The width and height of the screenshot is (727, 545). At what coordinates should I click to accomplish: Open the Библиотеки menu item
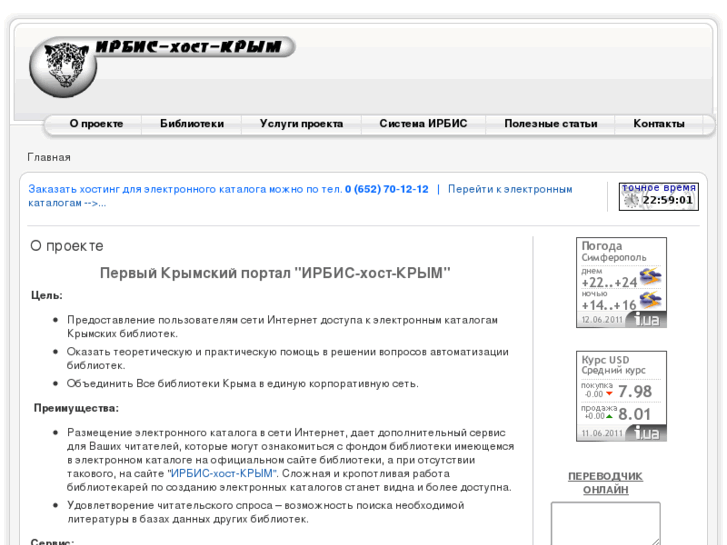click(x=191, y=123)
